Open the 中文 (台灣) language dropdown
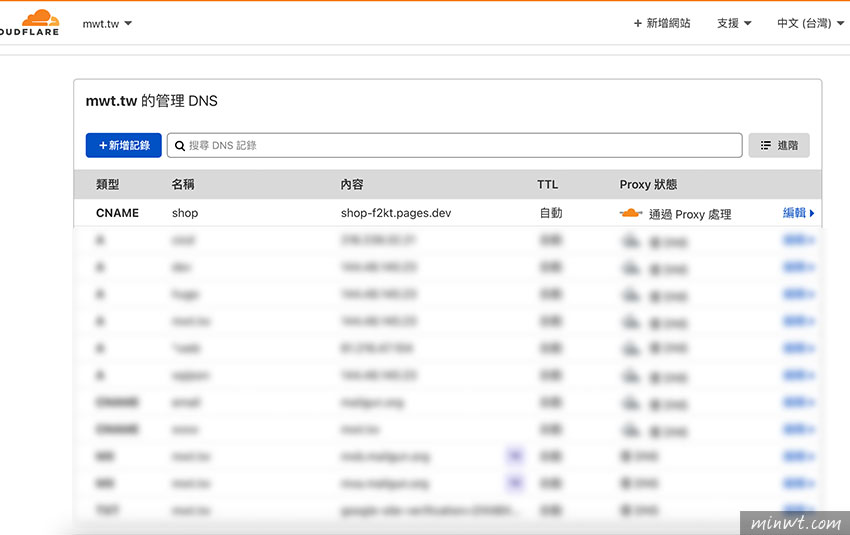The width and height of the screenshot is (850, 535). [x=810, y=23]
